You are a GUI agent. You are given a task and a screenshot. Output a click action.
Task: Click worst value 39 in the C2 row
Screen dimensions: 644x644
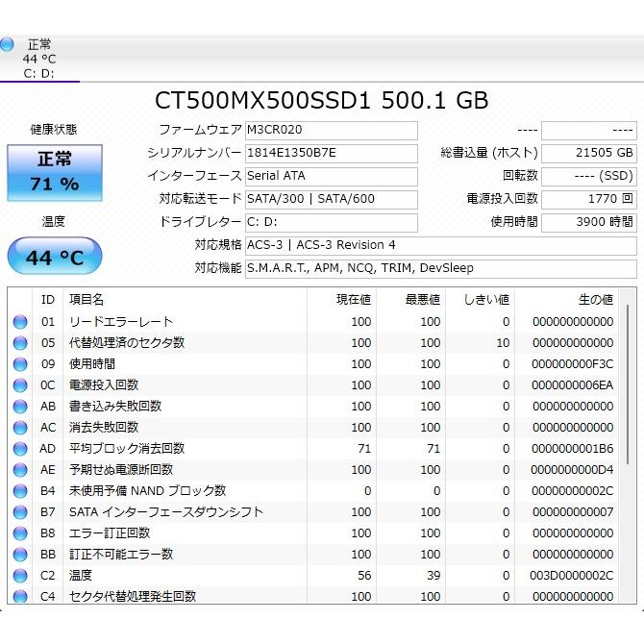[433, 576]
